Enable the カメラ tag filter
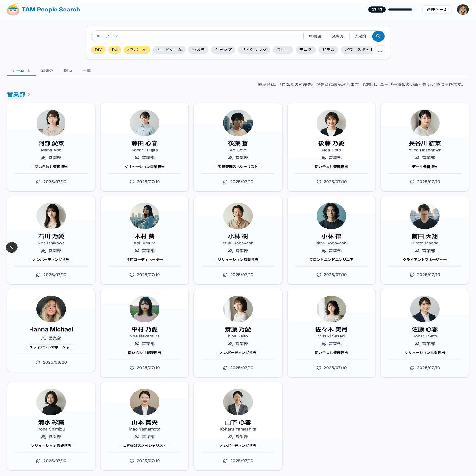This screenshot has width=476, height=476. coord(198,50)
